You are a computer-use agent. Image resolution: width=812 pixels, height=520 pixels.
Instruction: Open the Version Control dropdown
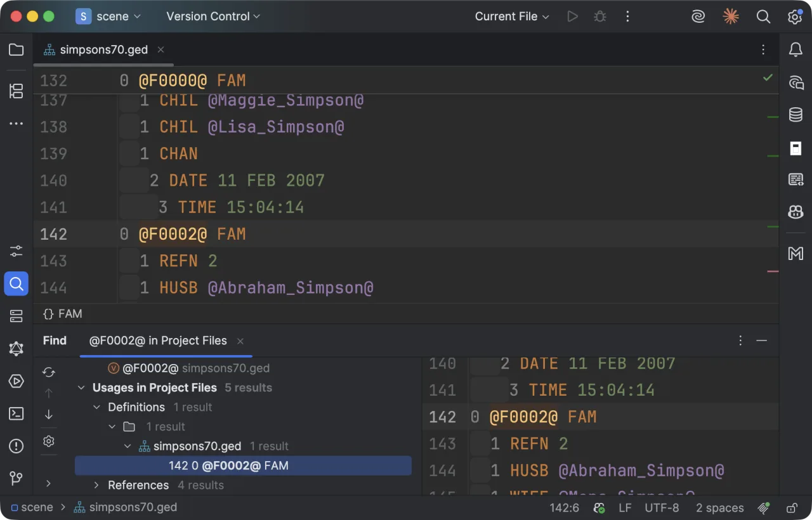(x=213, y=16)
